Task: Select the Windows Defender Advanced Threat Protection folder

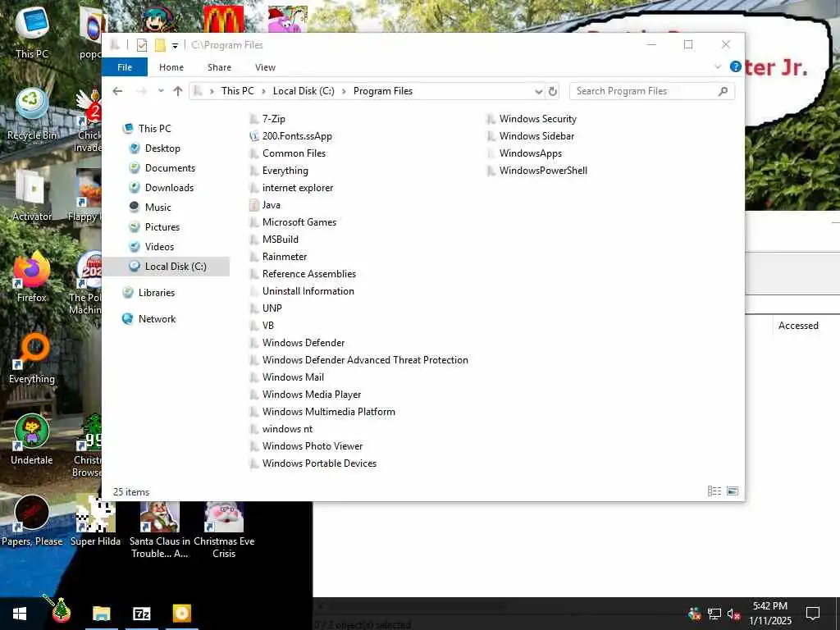Action: tap(365, 360)
